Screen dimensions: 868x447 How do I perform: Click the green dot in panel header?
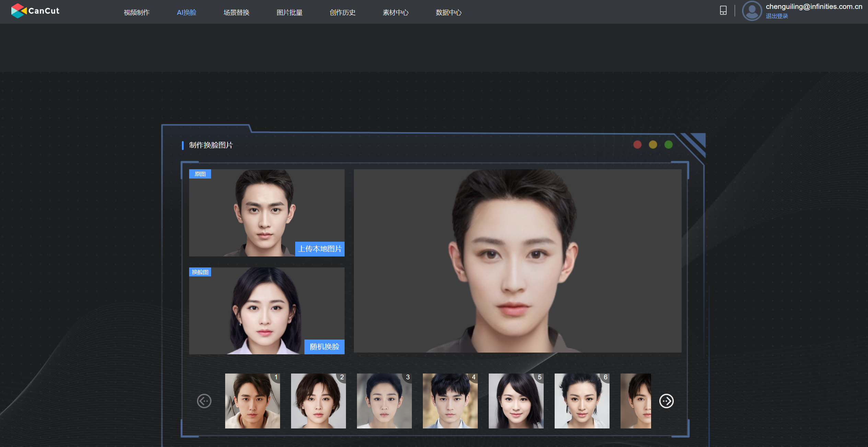668,145
